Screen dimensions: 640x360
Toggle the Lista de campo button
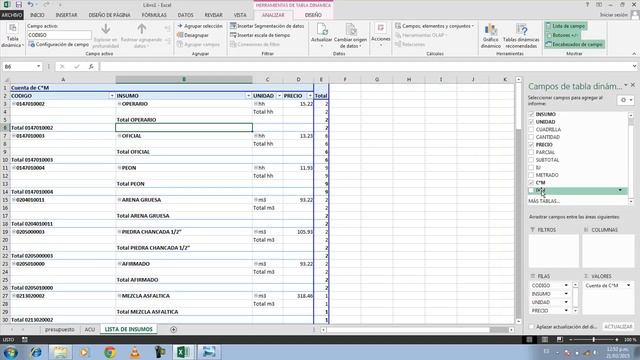point(566,26)
